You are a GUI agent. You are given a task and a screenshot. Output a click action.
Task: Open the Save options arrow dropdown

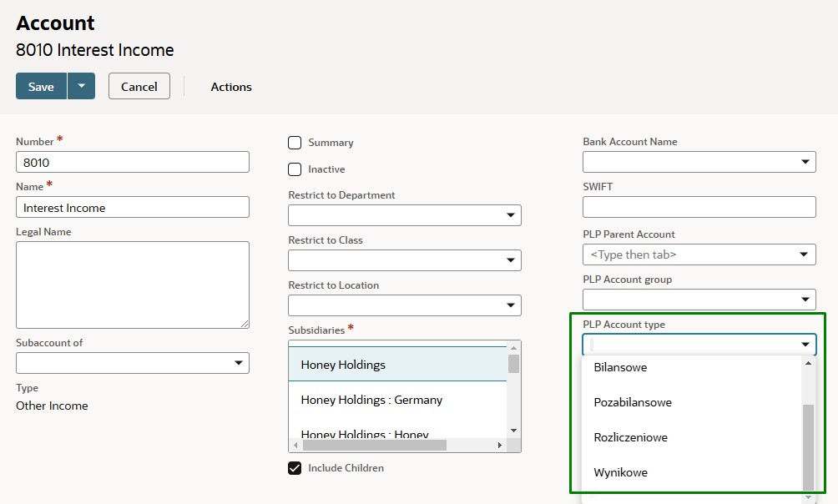[x=81, y=87]
